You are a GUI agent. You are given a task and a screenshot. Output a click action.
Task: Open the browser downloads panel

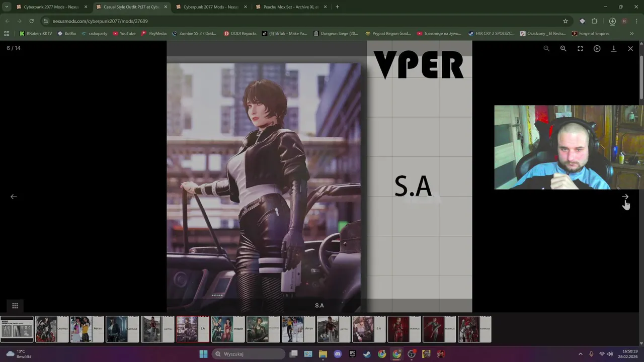click(612, 21)
